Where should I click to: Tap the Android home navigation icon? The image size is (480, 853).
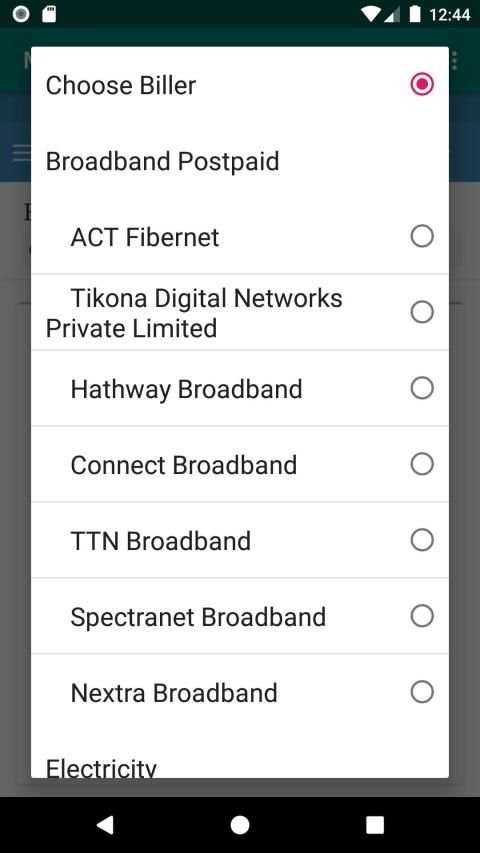[x=240, y=825]
